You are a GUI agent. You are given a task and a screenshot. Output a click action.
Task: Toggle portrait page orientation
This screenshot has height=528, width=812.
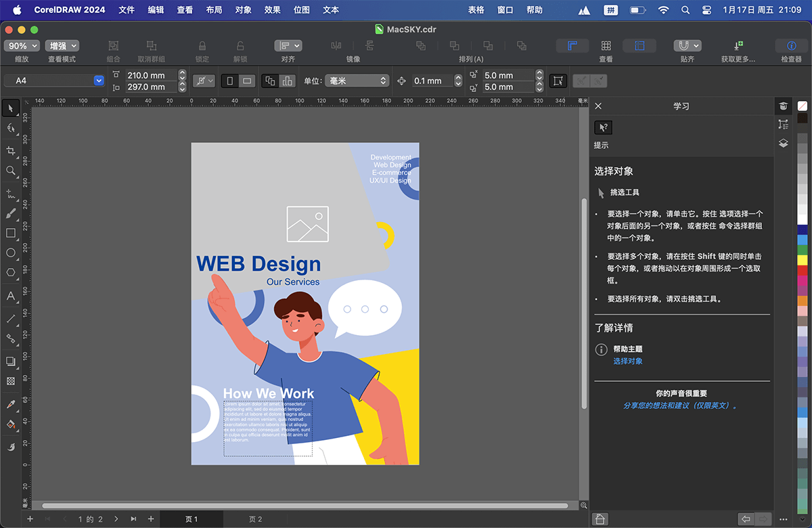coord(230,81)
